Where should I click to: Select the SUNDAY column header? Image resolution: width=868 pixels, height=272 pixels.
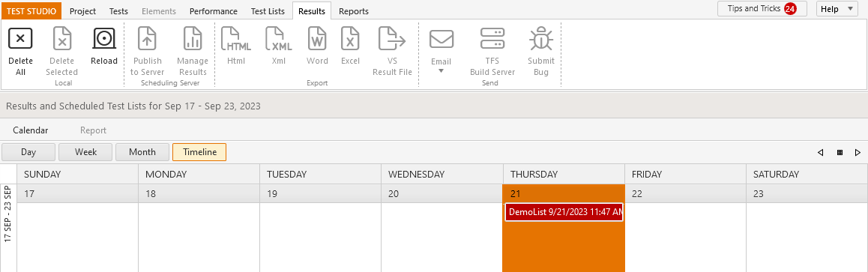coord(77,174)
